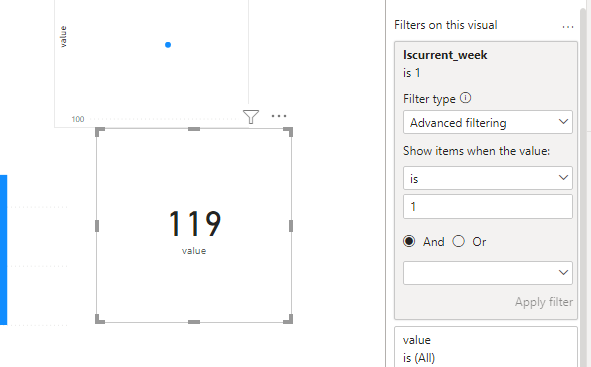Open the Advanced filtering type dropdown
Screen dimensions: 591x367
(x=488, y=122)
